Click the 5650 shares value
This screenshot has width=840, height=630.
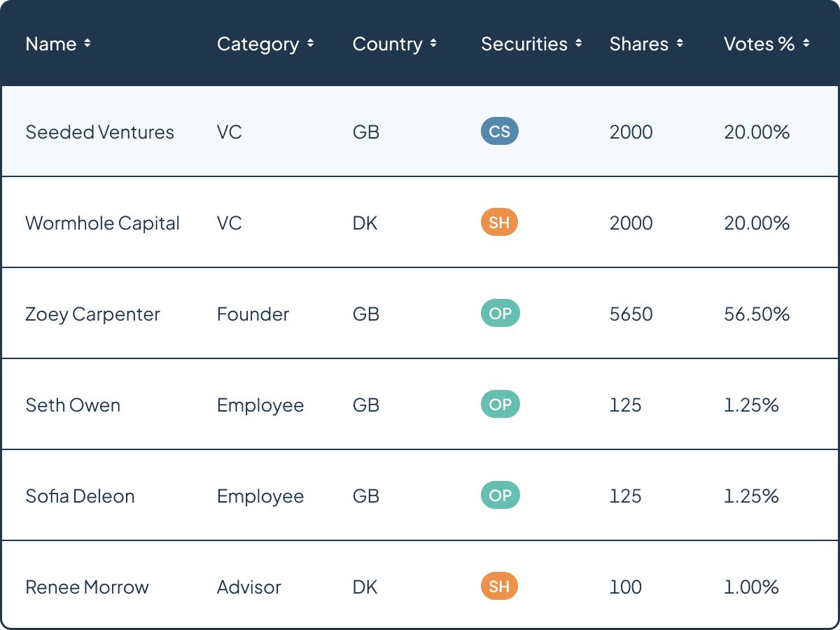tap(631, 314)
